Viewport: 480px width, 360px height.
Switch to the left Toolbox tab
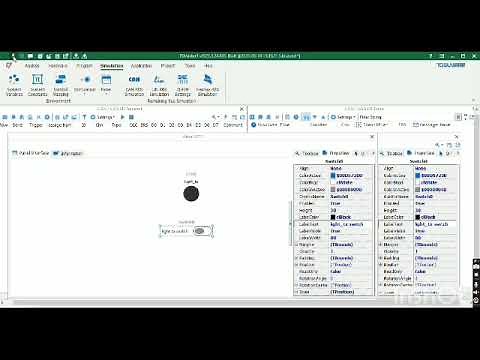pos(307,153)
